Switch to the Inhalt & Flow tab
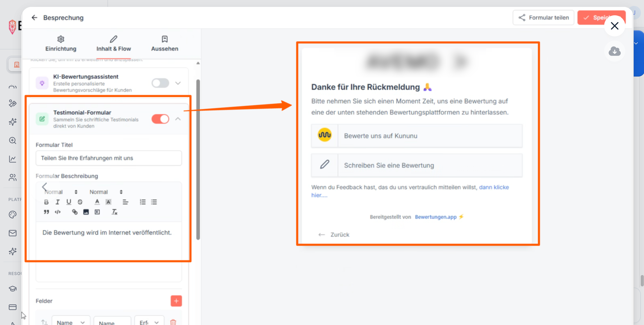The height and width of the screenshot is (325, 644). click(114, 44)
